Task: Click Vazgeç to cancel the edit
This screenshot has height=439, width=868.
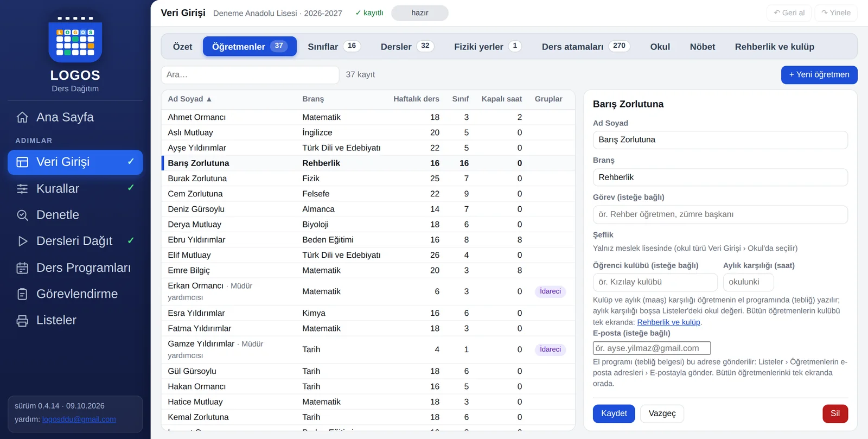Action: click(x=662, y=413)
